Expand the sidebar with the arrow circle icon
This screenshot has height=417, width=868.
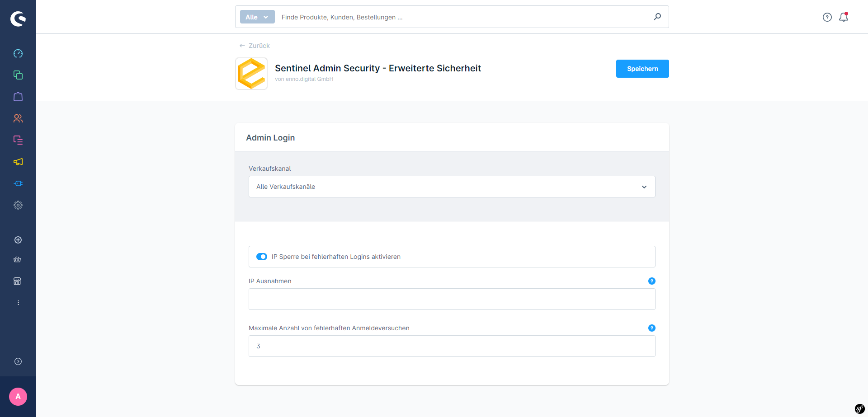coord(18,361)
